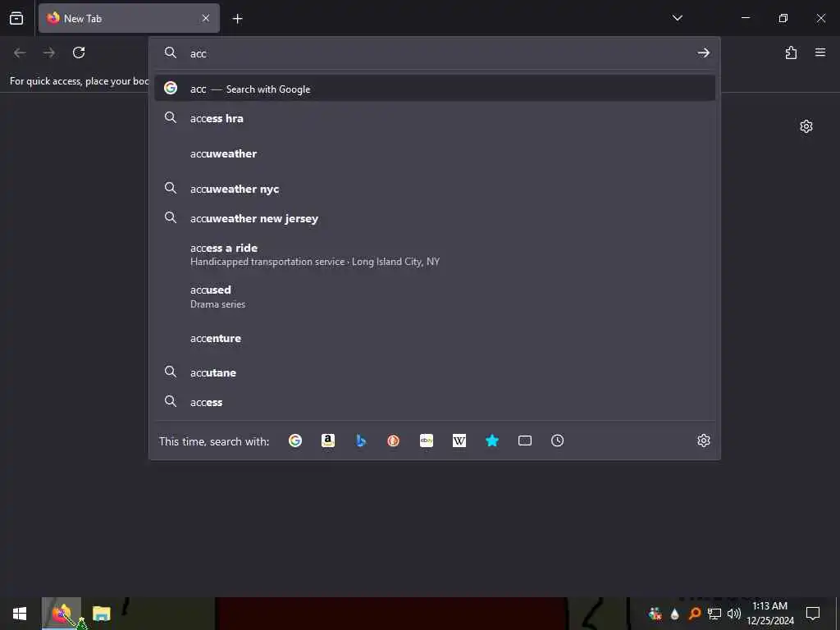Screen dimensions: 840x630
Task: Open the Extensions puzzle icon
Action: (x=791, y=52)
